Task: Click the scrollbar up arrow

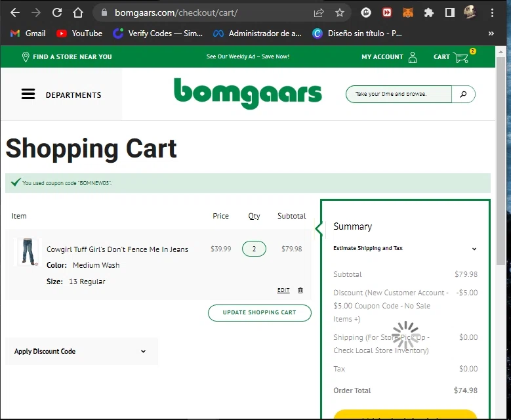Action: click(501, 52)
